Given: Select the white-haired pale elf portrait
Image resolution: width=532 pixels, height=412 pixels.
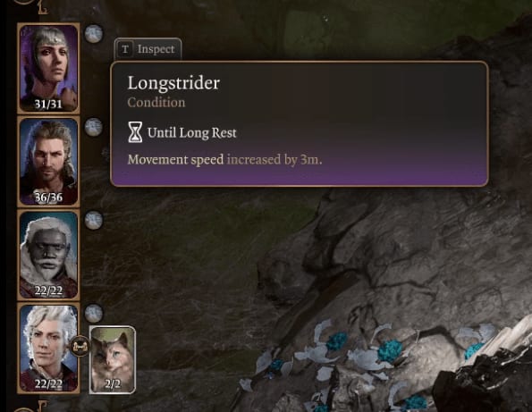Looking at the screenshot, I should pos(48,348).
